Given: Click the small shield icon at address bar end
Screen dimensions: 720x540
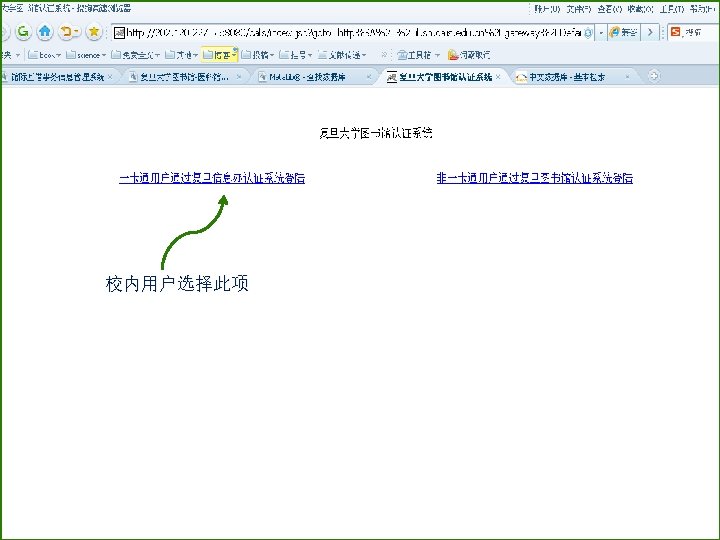Looking at the screenshot, I should click(588, 33).
